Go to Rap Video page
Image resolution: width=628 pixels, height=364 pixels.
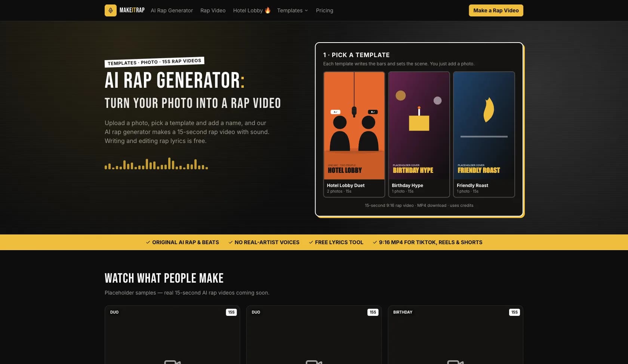(213, 10)
